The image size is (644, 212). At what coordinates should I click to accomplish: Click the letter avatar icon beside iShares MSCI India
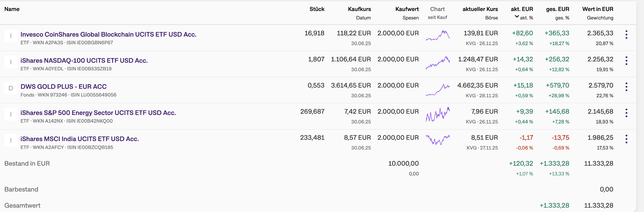tap(11, 140)
